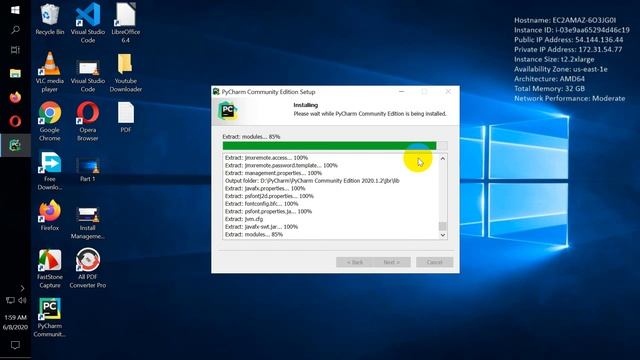Select the PyCharm setup taskbar icon
This screenshot has width=640, height=360.
point(15,145)
